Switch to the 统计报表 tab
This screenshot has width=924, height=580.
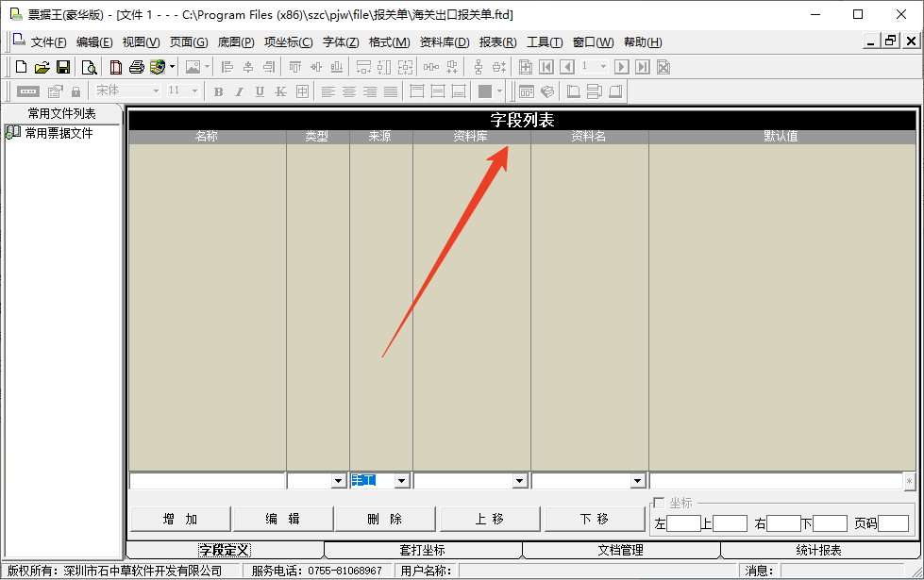[x=818, y=550]
